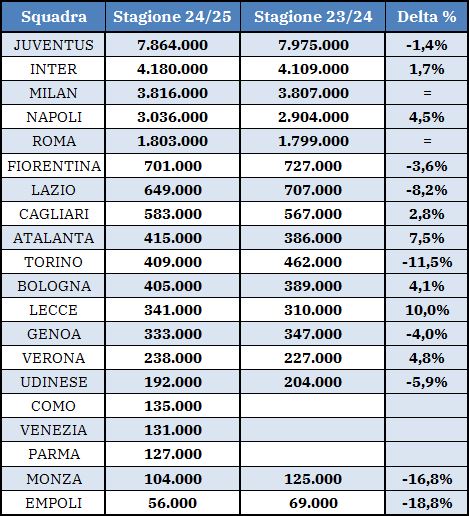Image resolution: width=469 pixels, height=516 pixels.
Task: Select the Stagione 23/24 header cell
Action: (313, 17)
